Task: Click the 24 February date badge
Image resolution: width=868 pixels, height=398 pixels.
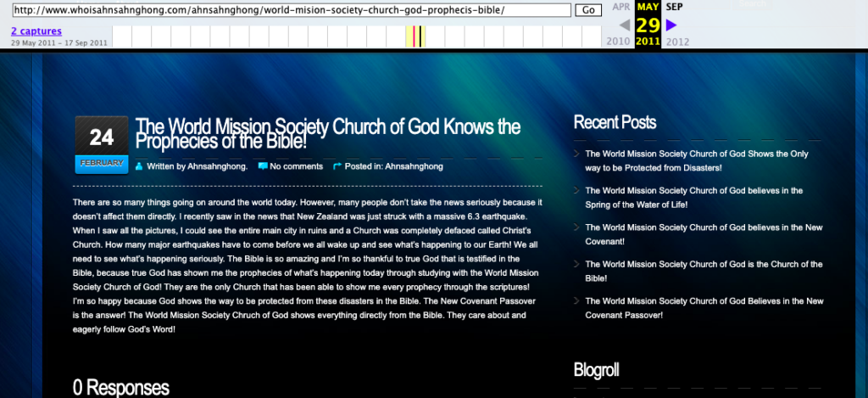Action: [x=102, y=144]
